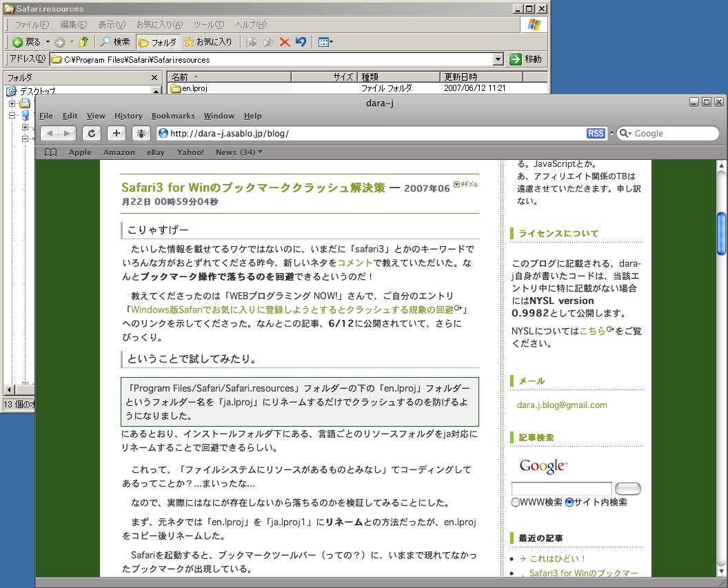This screenshot has height=588, width=728.
Task: Click the Move To folder icon
Action: (252, 42)
